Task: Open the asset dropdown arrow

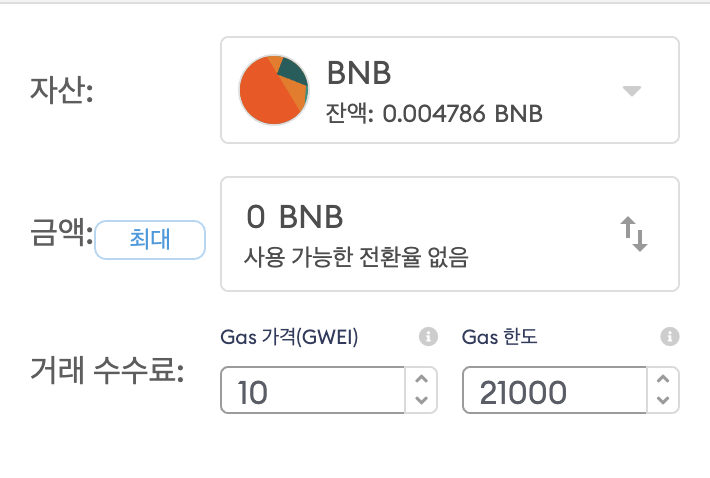Action: (x=632, y=91)
